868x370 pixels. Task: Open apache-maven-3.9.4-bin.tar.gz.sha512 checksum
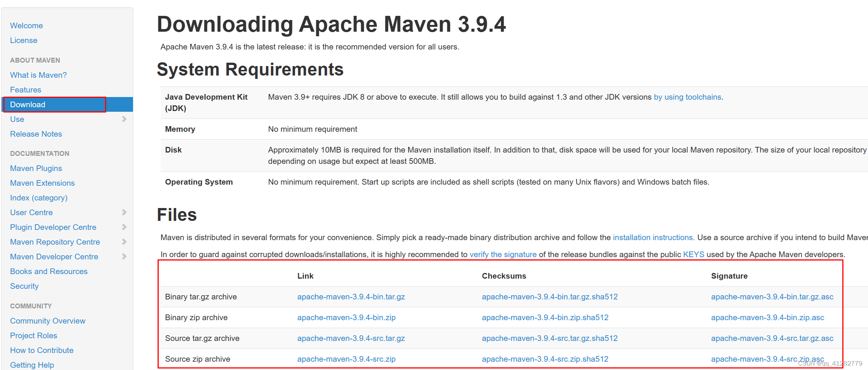click(550, 297)
